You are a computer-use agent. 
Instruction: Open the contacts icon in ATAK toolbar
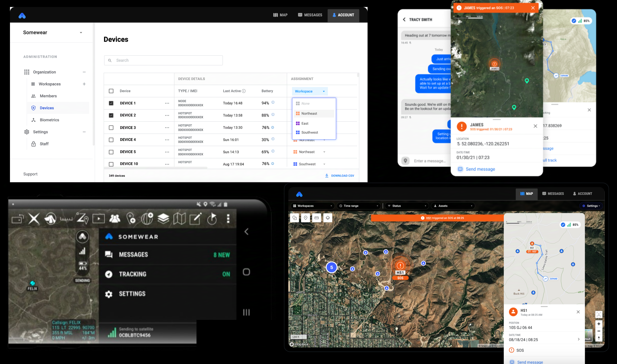115,218
